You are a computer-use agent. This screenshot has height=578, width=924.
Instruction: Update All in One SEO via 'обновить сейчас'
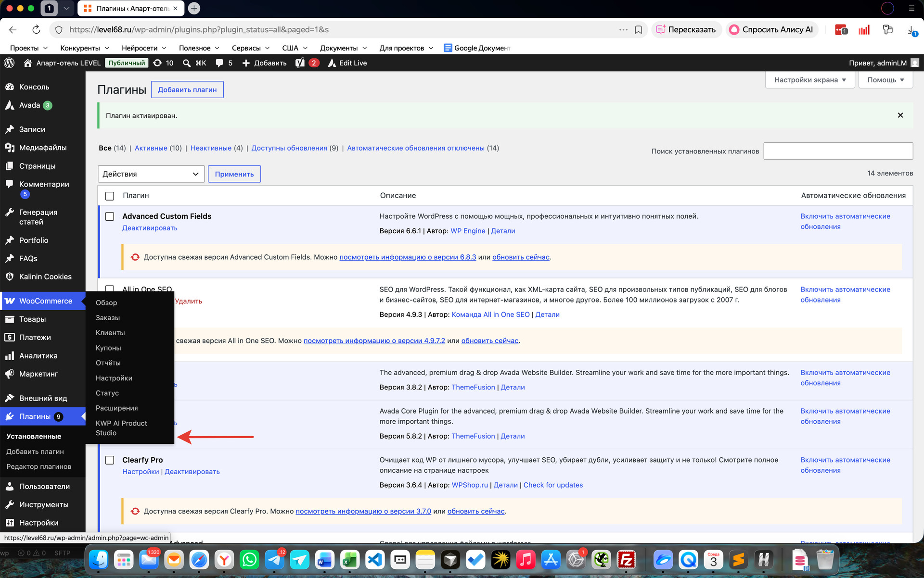490,341
